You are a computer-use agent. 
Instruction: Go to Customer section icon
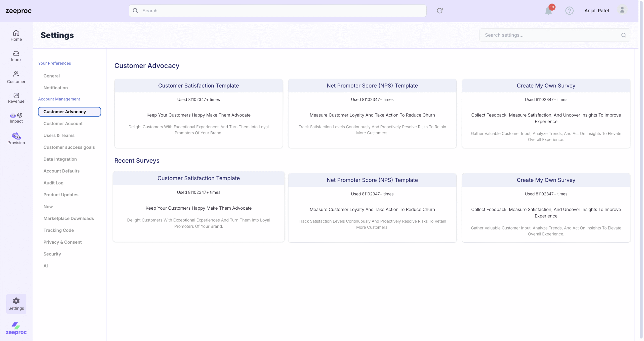pos(16,74)
